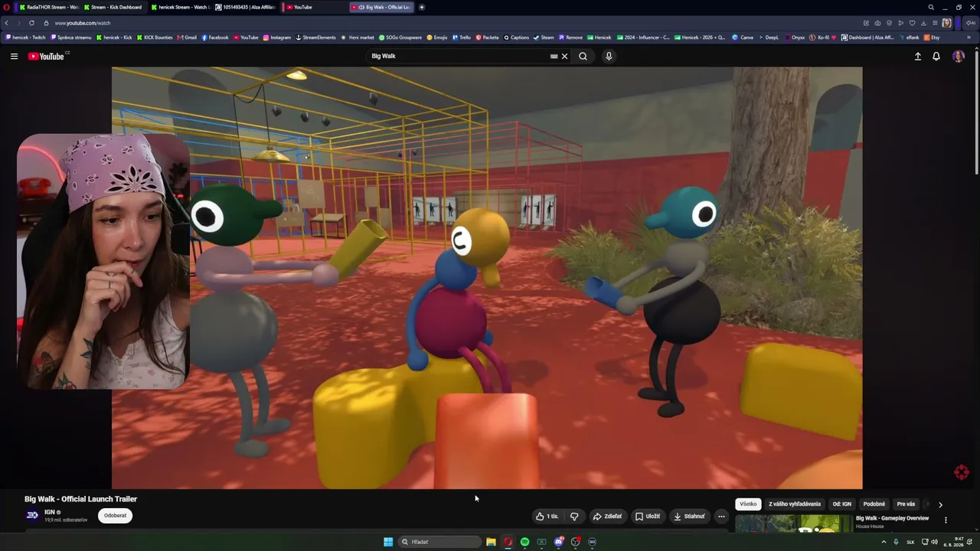Click the address bar URL
This screenshot has height=551, width=980.
tap(83, 23)
